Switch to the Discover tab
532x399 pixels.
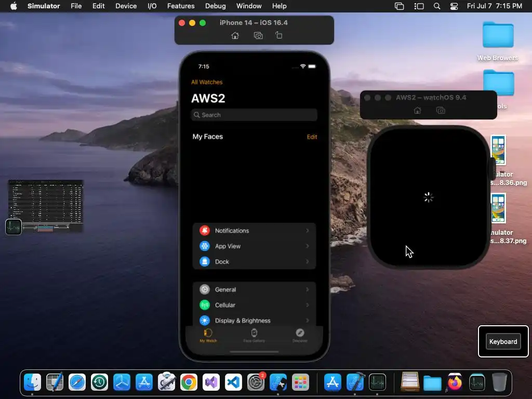point(300,336)
